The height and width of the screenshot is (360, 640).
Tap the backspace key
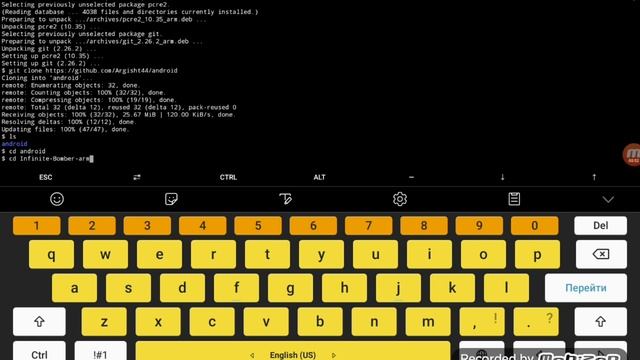click(x=601, y=254)
